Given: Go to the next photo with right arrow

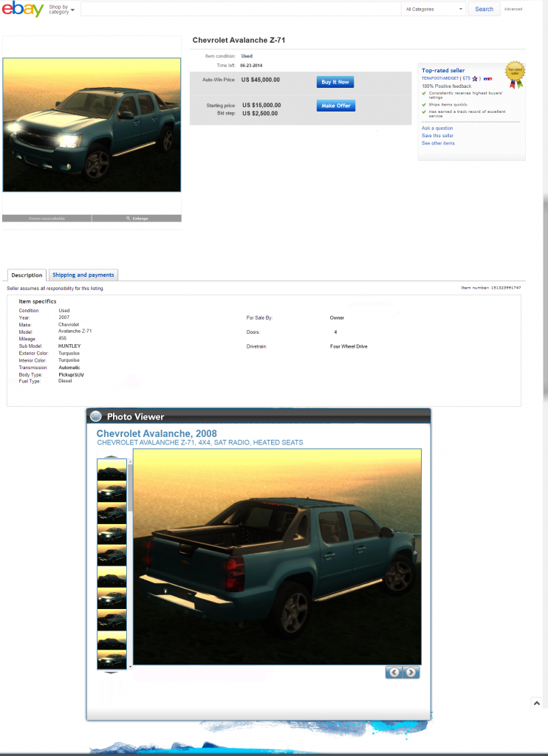Looking at the screenshot, I should pos(411,672).
